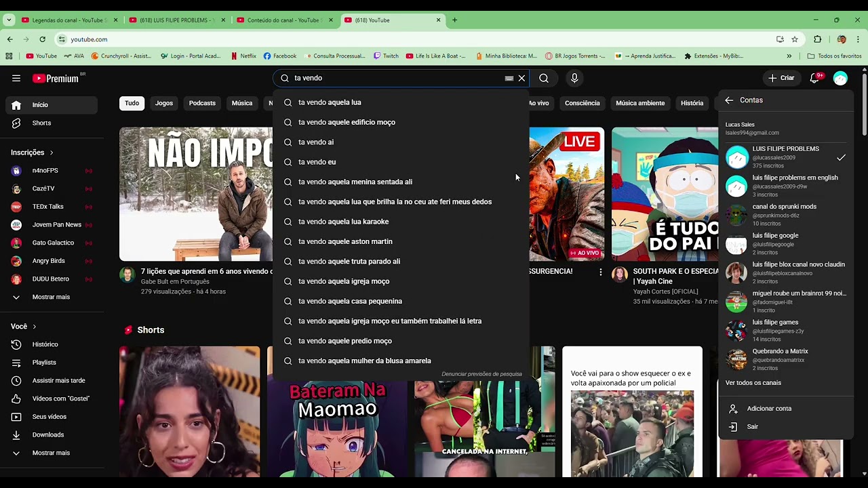Select the Música ambiente filter chip
Image resolution: width=868 pixels, height=488 pixels.
[640, 103]
